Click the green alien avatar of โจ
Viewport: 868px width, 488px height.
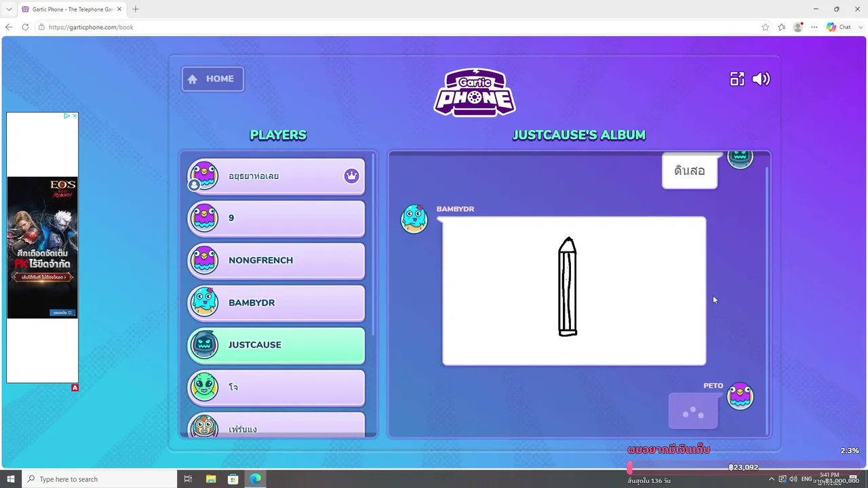(x=204, y=388)
